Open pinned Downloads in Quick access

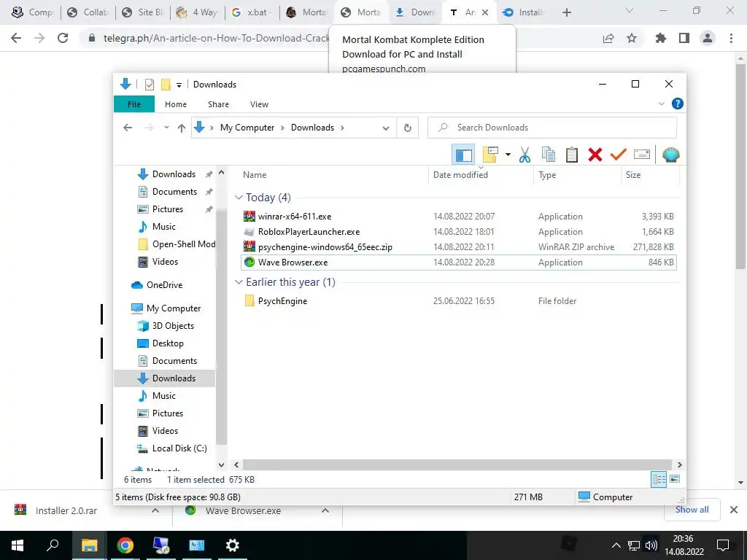coord(174,174)
